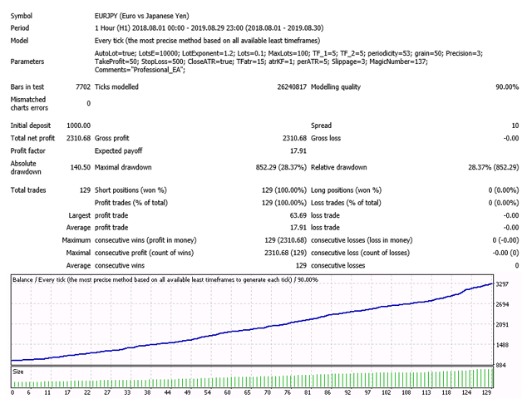Image resolution: width=532 pixels, height=399 pixels.
Task: Click the 65 trade axis label
Action: pos(248,392)
